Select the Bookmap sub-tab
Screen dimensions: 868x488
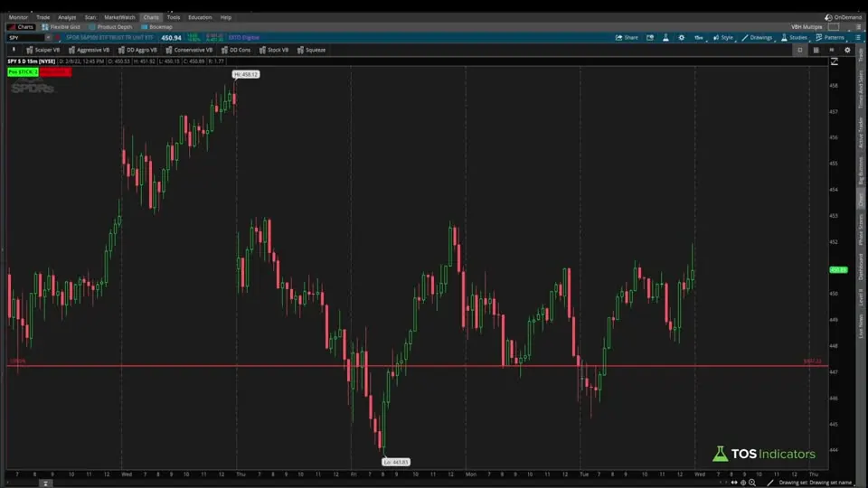point(156,26)
